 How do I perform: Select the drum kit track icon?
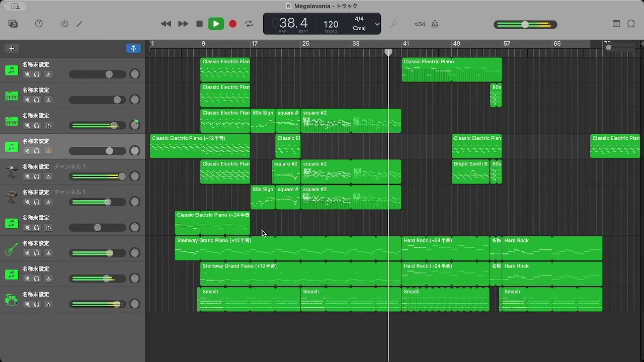coord(11,300)
